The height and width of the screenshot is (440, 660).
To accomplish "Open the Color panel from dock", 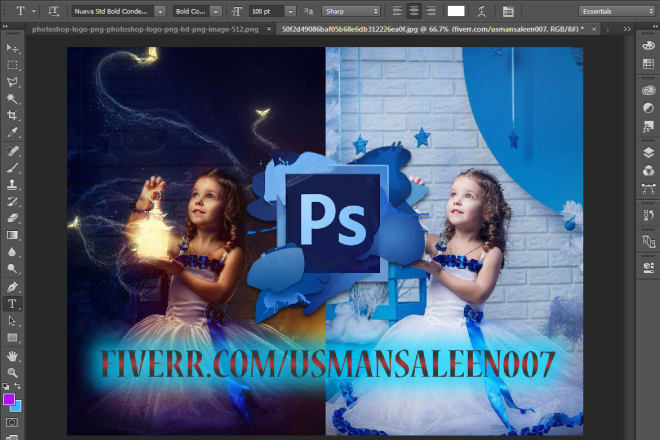I will [648, 46].
